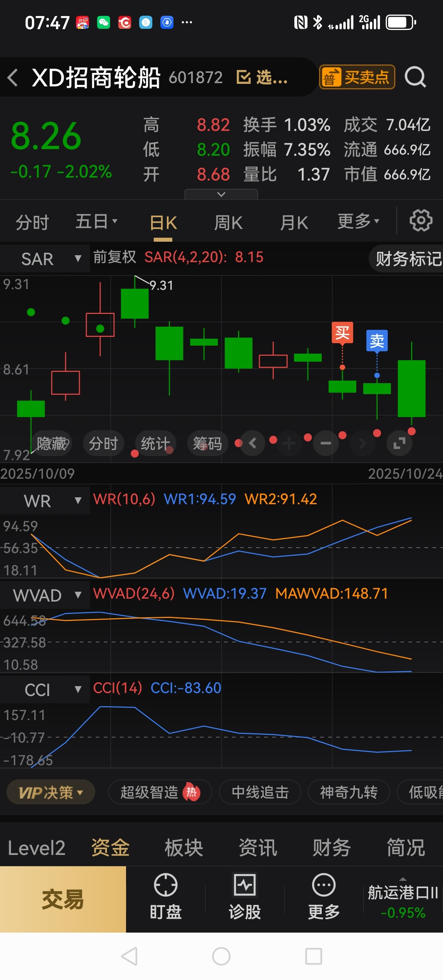Select the 日K daily candlestick tab
The height and width of the screenshot is (980, 443).
coord(163,223)
